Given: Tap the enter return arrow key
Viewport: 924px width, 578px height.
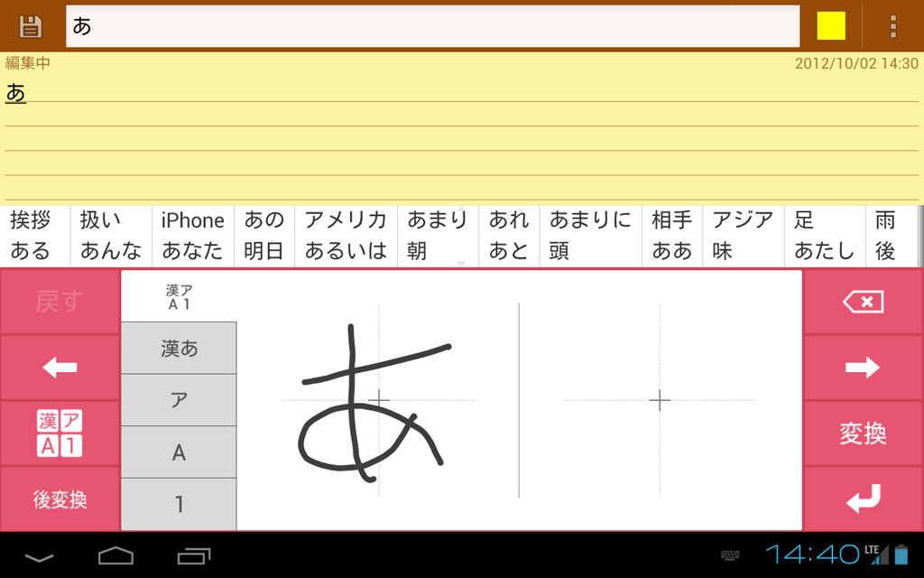Looking at the screenshot, I should [x=863, y=499].
